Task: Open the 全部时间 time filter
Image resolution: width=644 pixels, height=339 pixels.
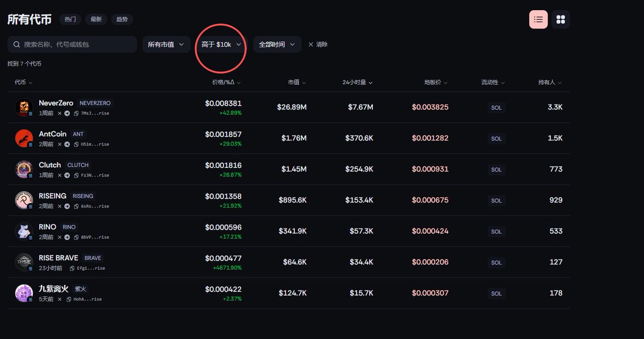Action: [x=277, y=45]
